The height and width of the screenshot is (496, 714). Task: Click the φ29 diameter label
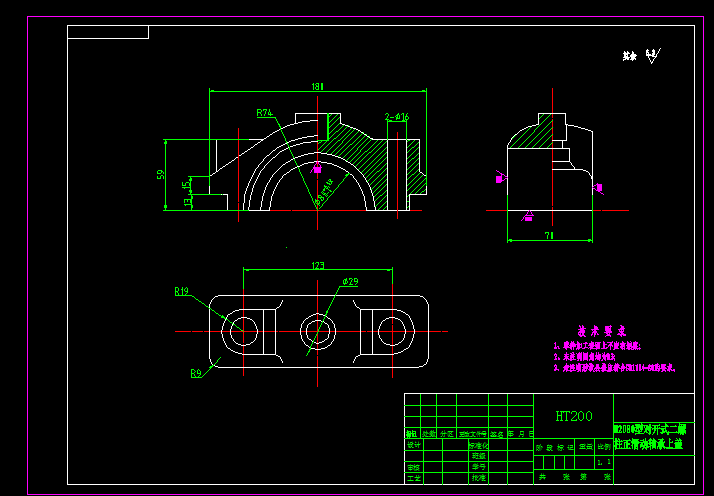point(350,282)
